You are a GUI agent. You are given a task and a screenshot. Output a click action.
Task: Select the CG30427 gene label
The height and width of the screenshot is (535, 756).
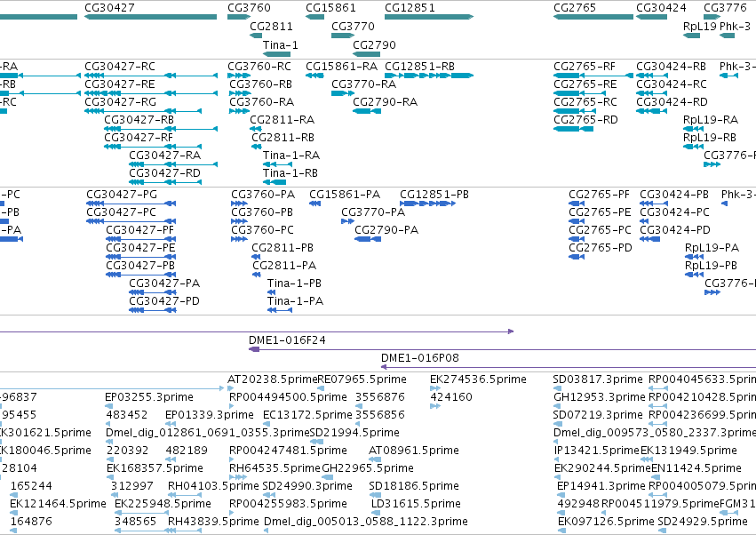109,8
